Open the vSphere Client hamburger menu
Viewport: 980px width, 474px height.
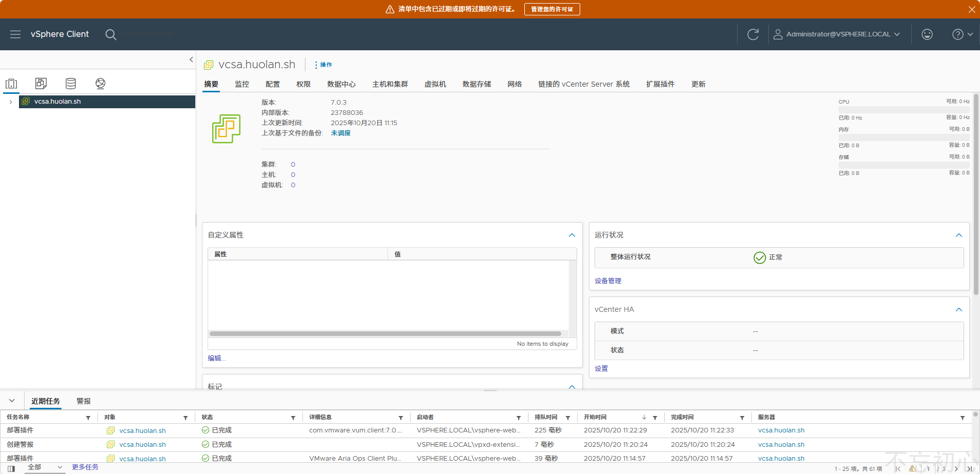[x=15, y=34]
